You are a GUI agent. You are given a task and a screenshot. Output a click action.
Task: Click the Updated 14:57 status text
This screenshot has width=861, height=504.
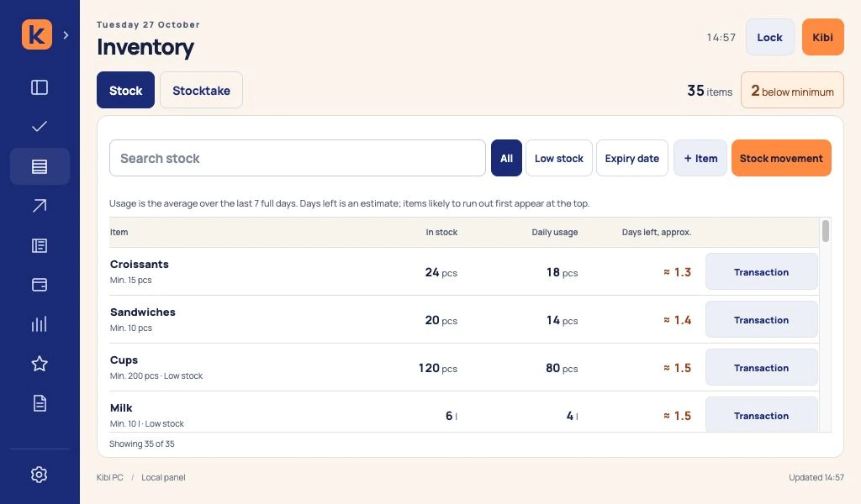816,478
